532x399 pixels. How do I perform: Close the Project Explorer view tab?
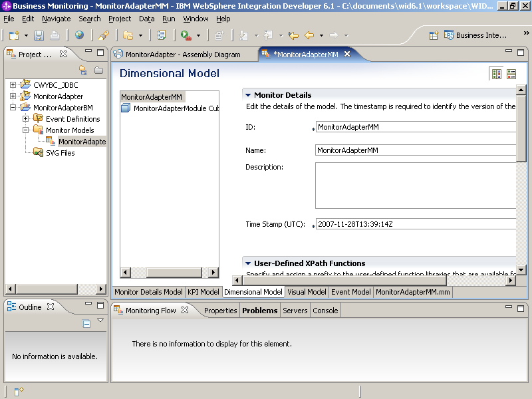63,54
